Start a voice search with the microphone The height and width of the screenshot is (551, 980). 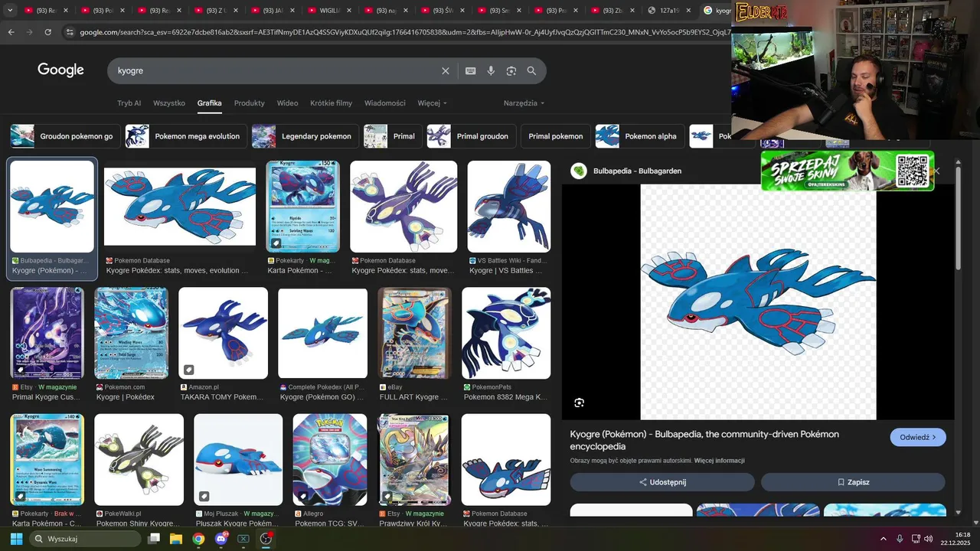491,70
